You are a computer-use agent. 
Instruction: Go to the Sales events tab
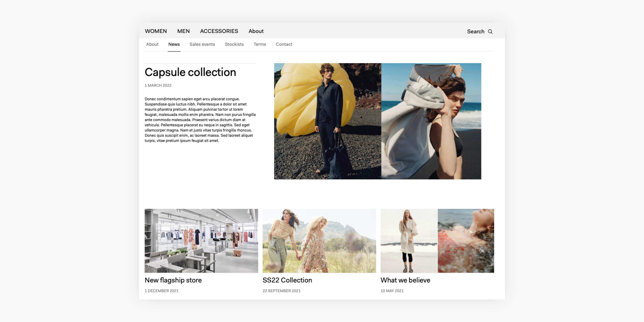pyautogui.click(x=202, y=44)
